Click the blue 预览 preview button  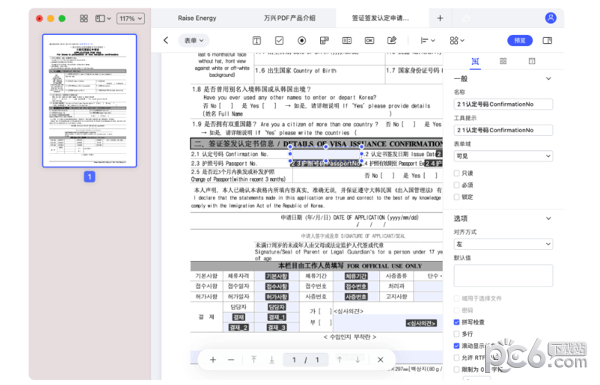520,40
